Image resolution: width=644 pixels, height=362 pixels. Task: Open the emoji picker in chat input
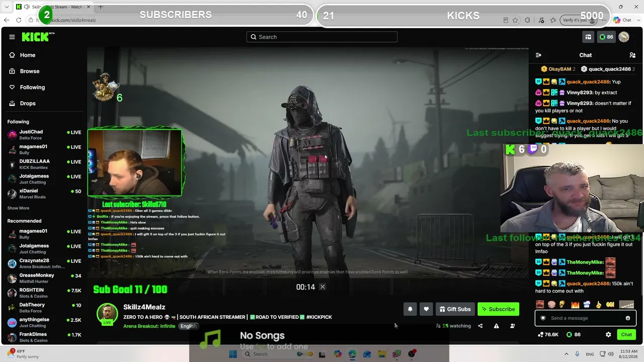[628, 318]
